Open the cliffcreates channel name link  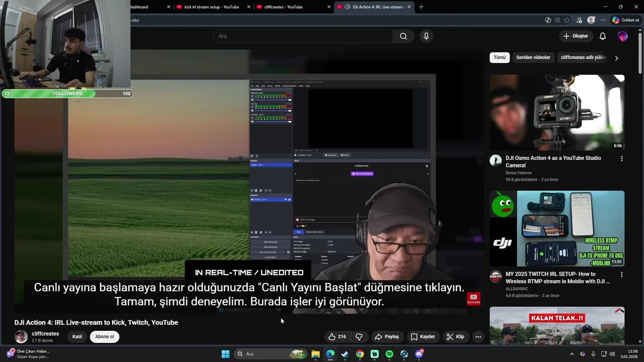click(45, 334)
